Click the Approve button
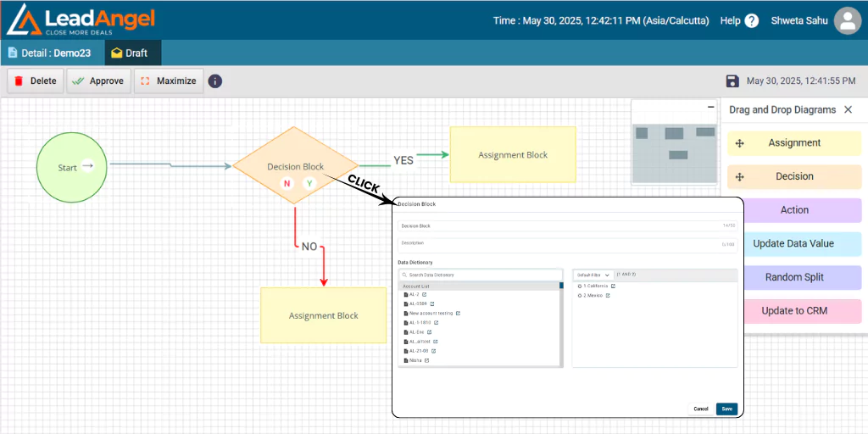This screenshot has height=434, width=868. click(98, 81)
